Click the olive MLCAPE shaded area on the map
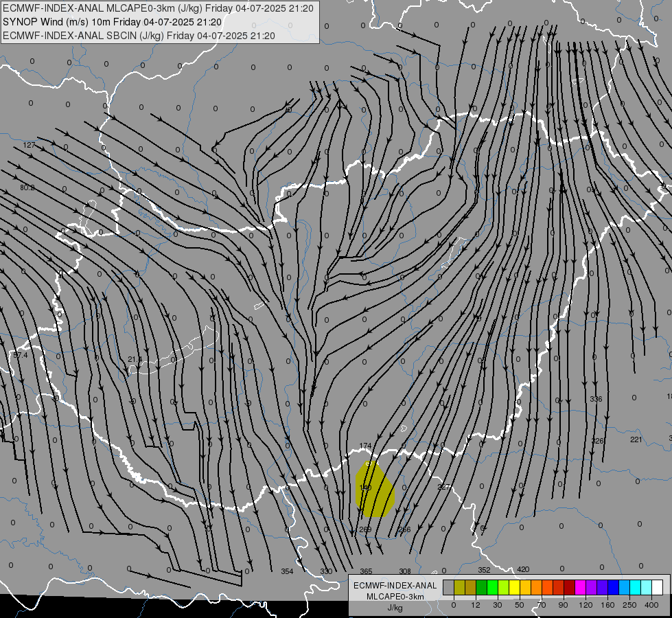Screen dimensions: 672x618 pyautogui.click(x=375, y=490)
